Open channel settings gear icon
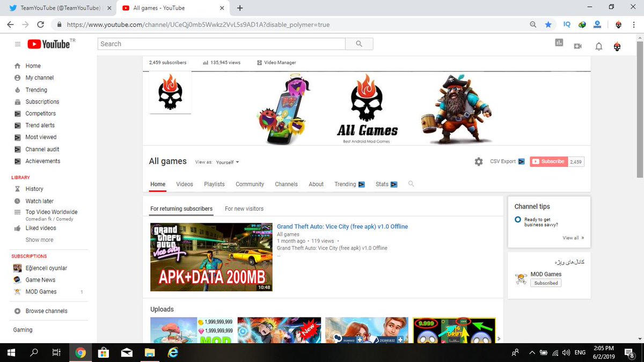This screenshot has width=644, height=362. [479, 161]
